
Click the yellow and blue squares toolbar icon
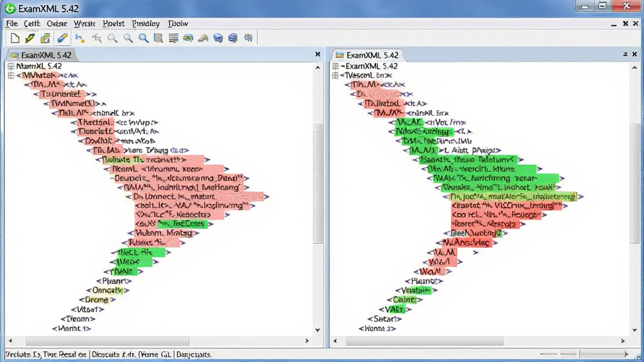45,38
